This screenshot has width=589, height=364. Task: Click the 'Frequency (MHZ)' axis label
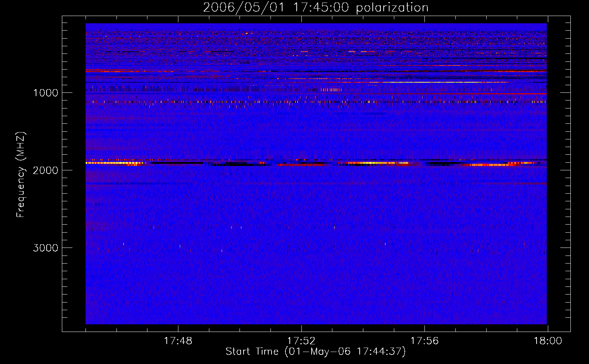[21, 175]
